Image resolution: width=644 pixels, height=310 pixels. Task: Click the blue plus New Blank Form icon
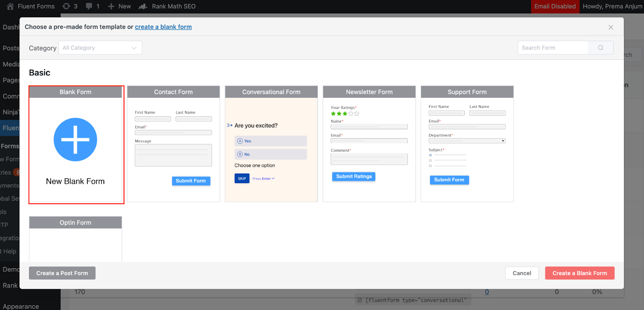click(x=75, y=140)
